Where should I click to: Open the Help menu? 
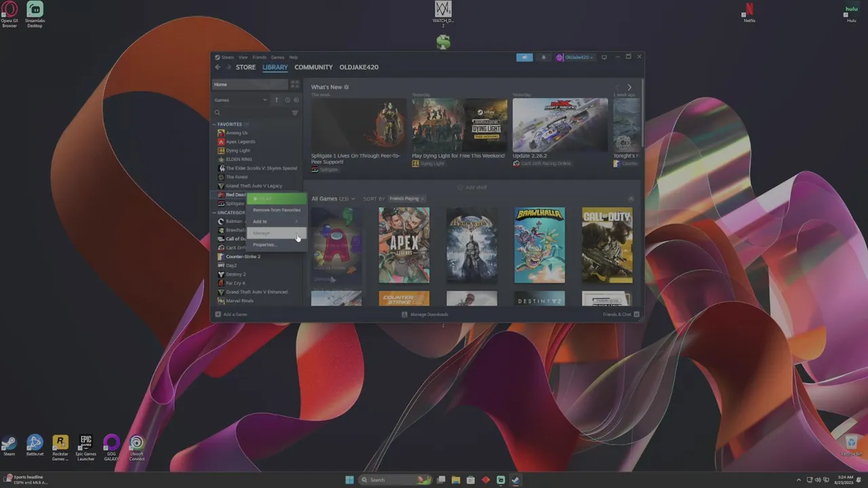click(x=294, y=58)
